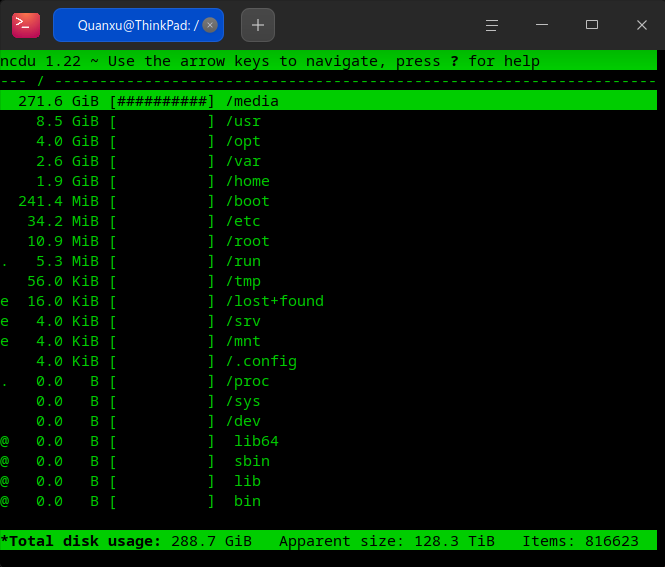Click the 1.9 GiB size value
This screenshot has width=665, height=567.
coord(67,181)
